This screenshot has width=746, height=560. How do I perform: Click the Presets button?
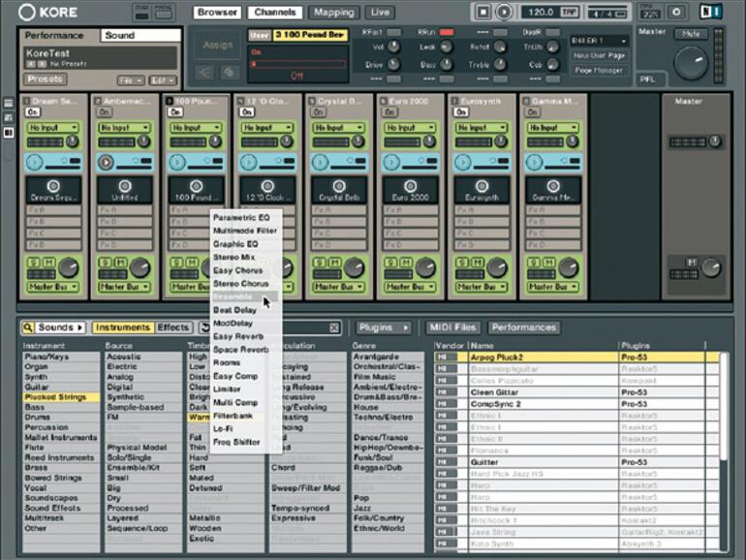(45, 79)
